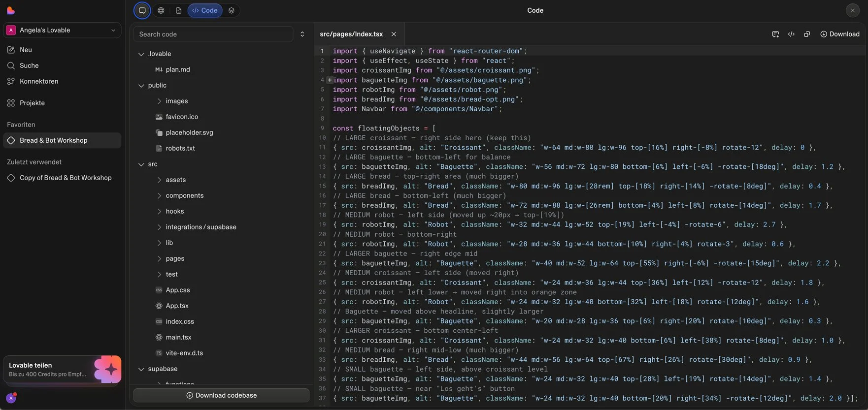The width and height of the screenshot is (868, 410).
Task: Close the src/pages/Index.tsx tab
Action: pos(394,34)
